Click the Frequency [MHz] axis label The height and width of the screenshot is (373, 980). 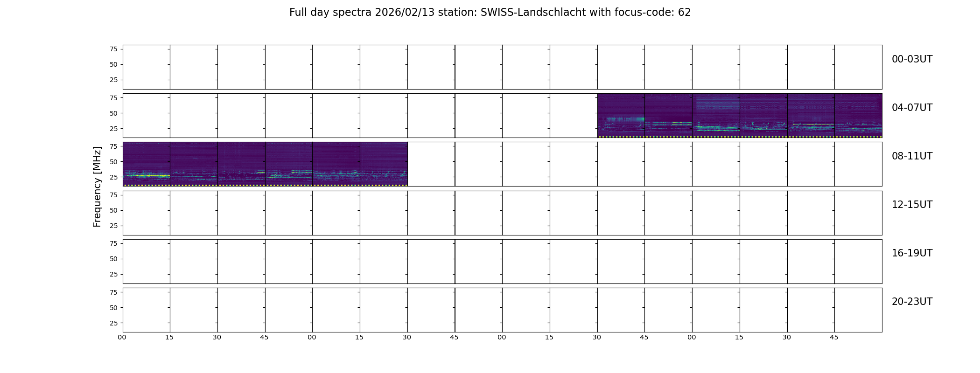click(97, 186)
